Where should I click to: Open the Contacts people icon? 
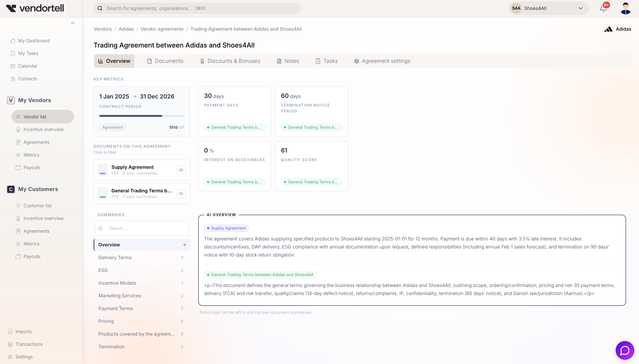[13, 79]
